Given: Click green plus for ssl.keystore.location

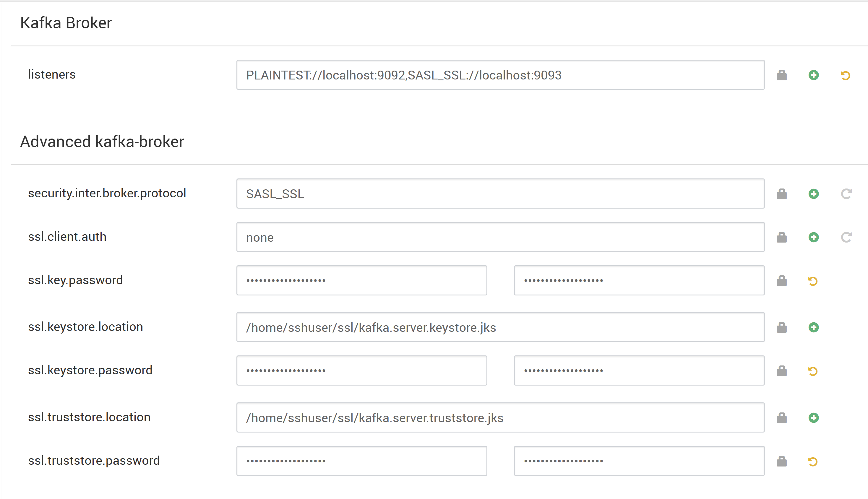Looking at the screenshot, I should (x=814, y=327).
